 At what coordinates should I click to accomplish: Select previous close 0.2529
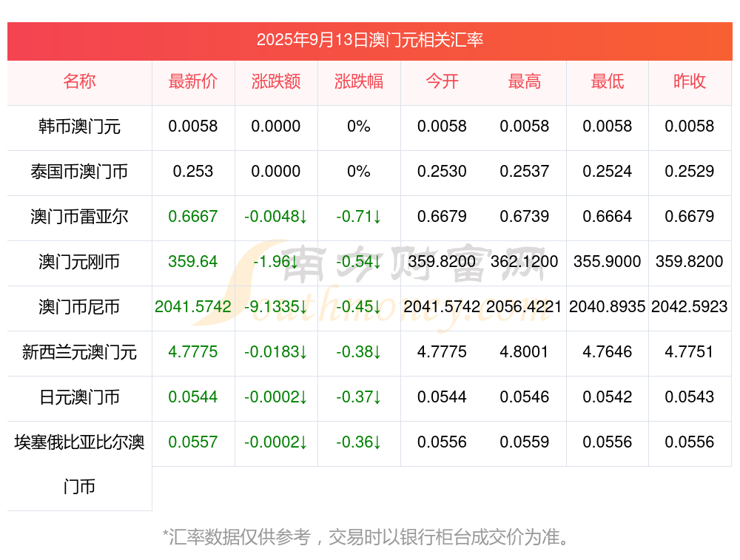coord(690,172)
